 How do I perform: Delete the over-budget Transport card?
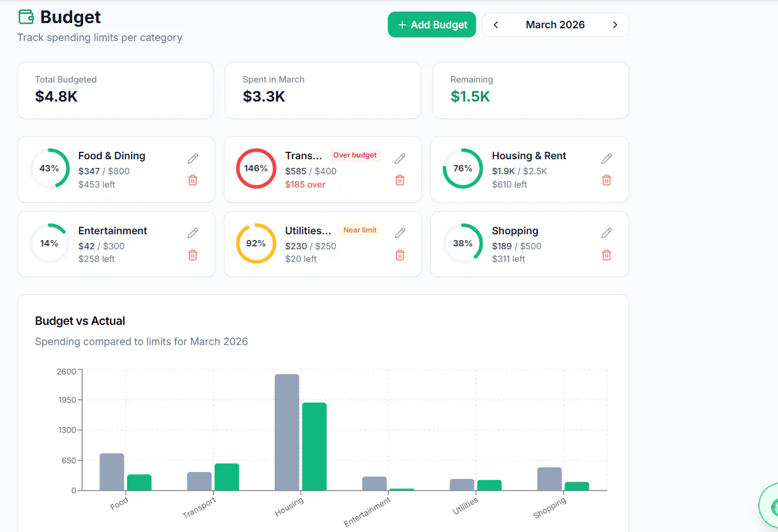[x=400, y=180]
